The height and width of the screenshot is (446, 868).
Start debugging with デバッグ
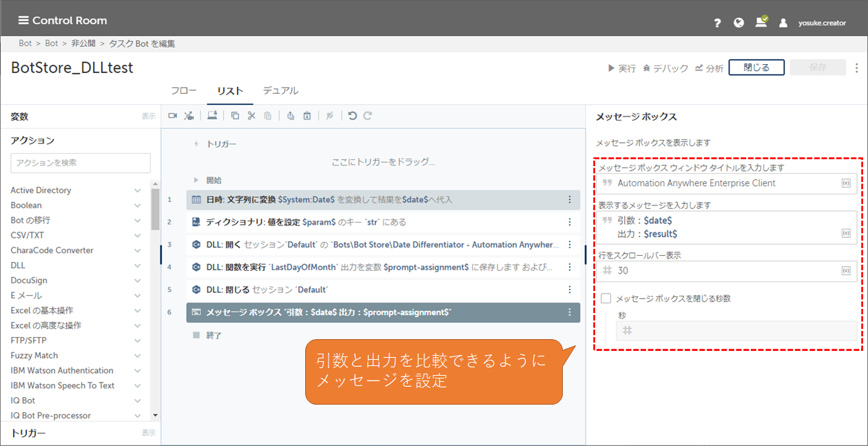(x=665, y=68)
